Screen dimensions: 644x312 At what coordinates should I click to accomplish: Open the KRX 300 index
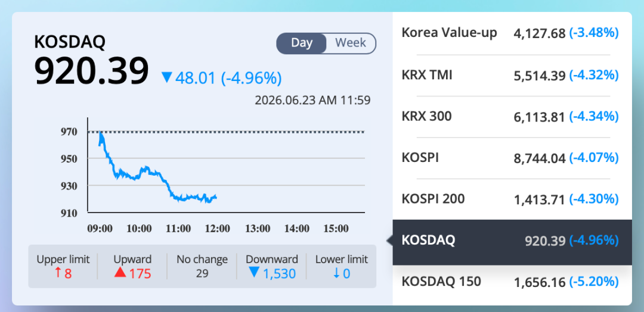(x=512, y=117)
